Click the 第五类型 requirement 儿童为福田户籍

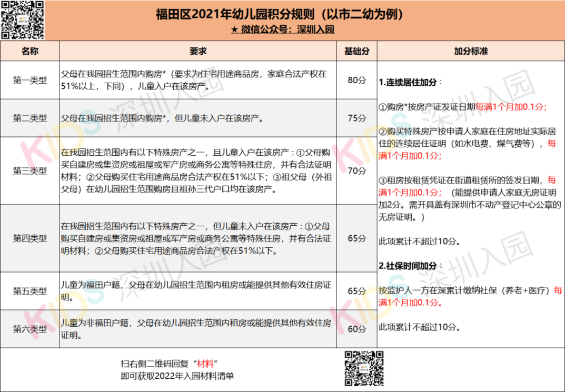[196, 291]
